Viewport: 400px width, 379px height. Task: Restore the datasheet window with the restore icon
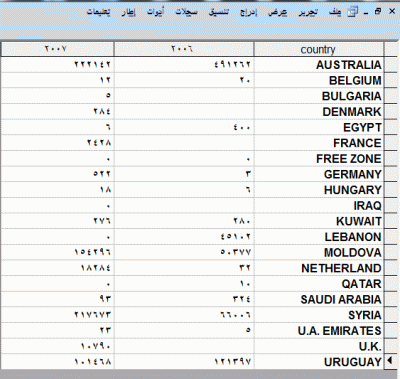[x=378, y=11]
